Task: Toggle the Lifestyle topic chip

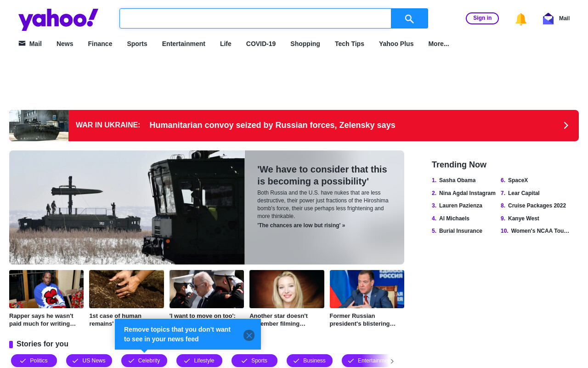Action: click(x=199, y=361)
